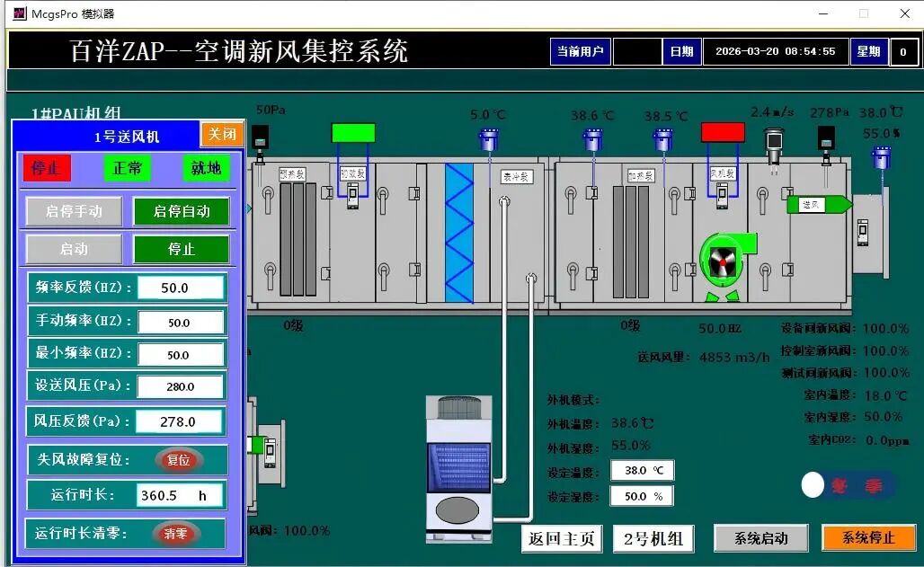
Task: Switch fan to 启停自动 mode
Action: [182, 211]
